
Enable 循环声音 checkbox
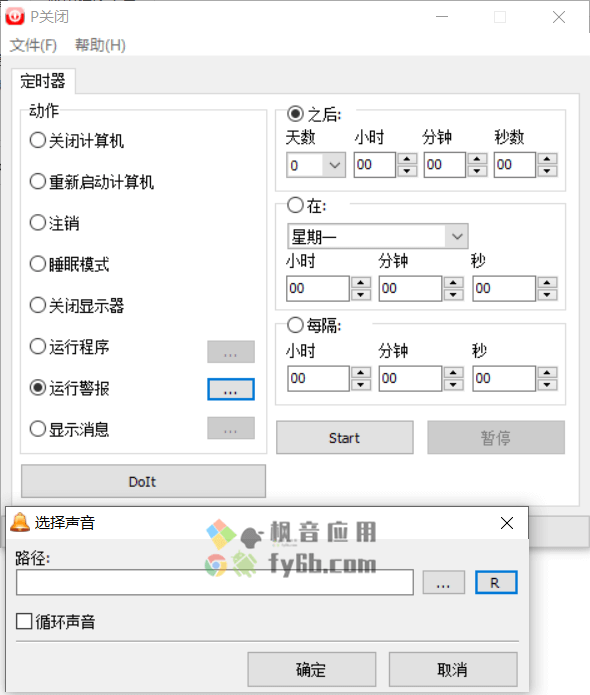point(24,621)
